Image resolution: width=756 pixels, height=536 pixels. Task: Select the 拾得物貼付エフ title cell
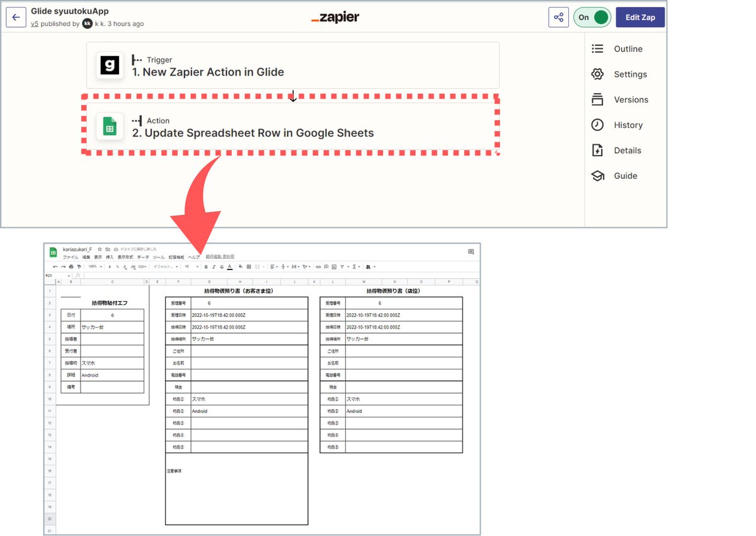click(109, 303)
